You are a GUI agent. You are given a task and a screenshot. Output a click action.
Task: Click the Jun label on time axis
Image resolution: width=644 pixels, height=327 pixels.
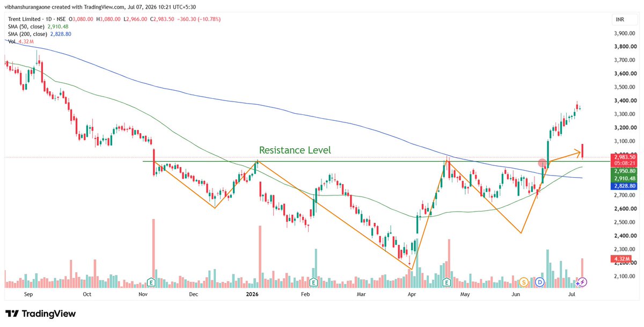[516, 294]
